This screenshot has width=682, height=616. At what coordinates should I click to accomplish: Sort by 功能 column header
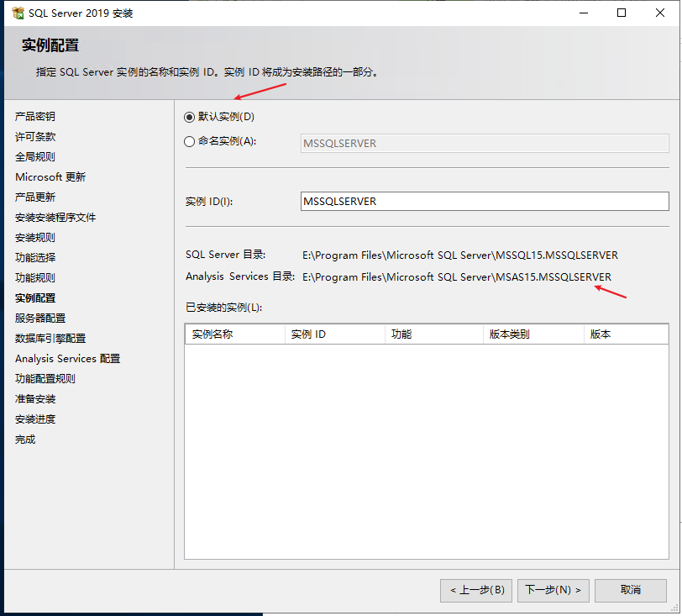pyautogui.click(x=434, y=334)
